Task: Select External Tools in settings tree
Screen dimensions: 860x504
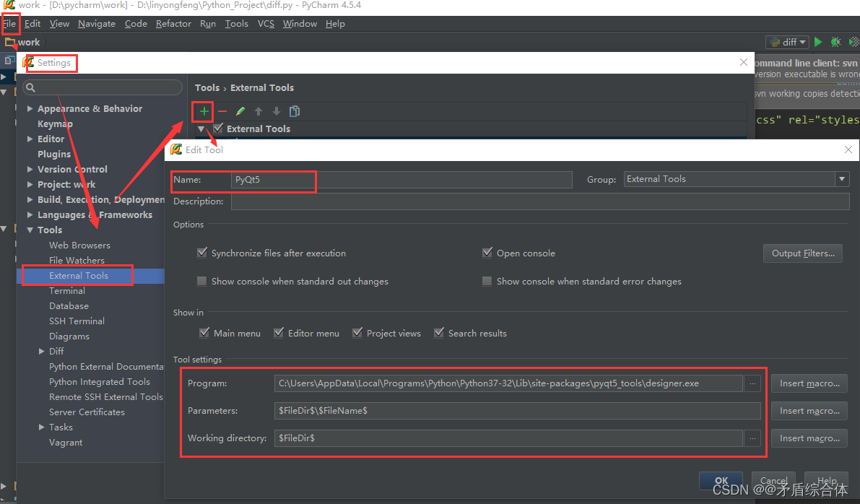Action: [x=79, y=275]
